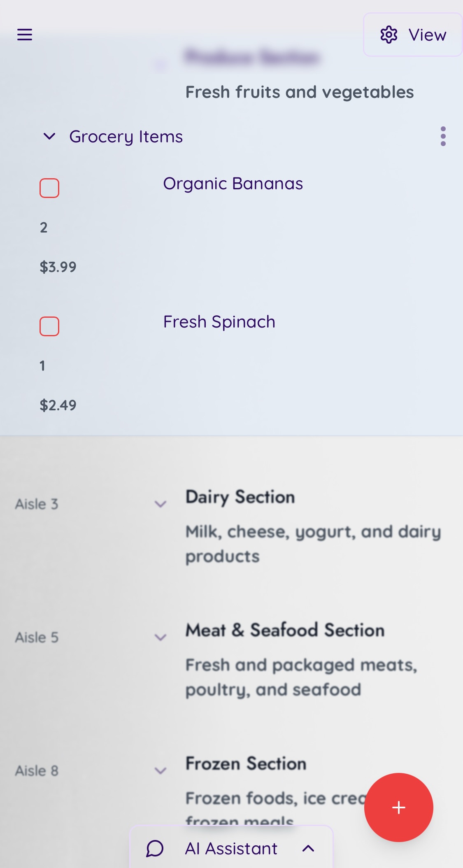Expand the Meat & Seafood Section chevron

[160, 637]
